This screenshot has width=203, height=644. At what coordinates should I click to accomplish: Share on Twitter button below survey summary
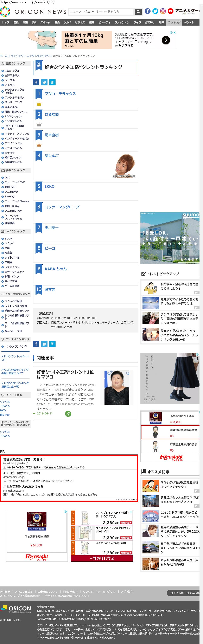44,344
